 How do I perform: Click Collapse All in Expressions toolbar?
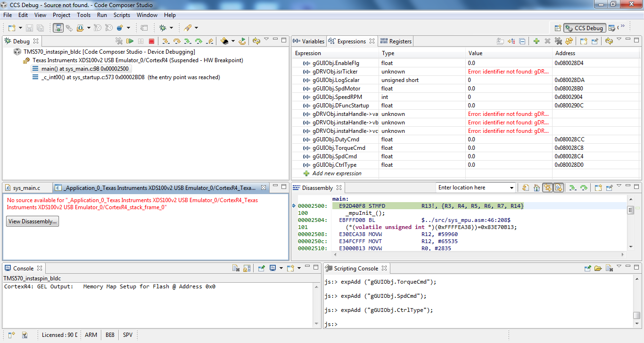coord(522,41)
